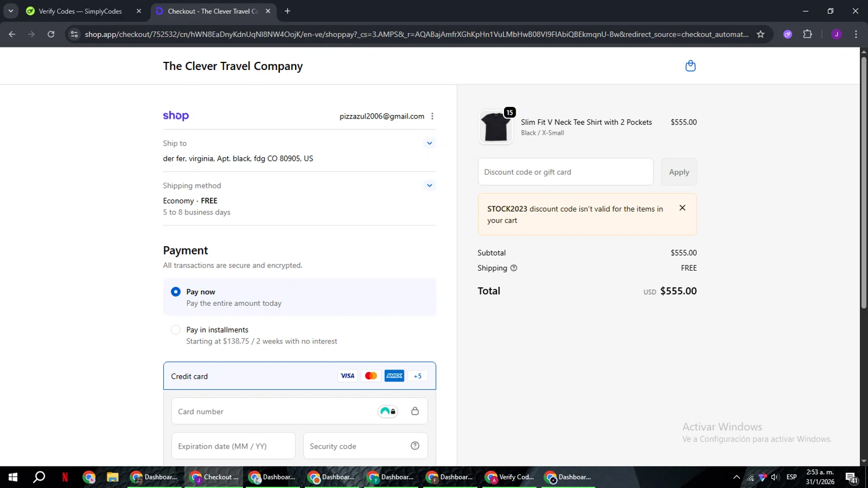Open the Checkout taskbar window
This screenshot has height=488, width=868.
pyautogui.click(x=214, y=477)
